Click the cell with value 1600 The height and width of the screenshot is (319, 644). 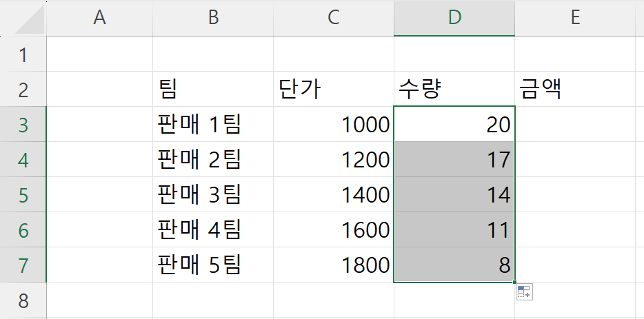[x=334, y=230]
